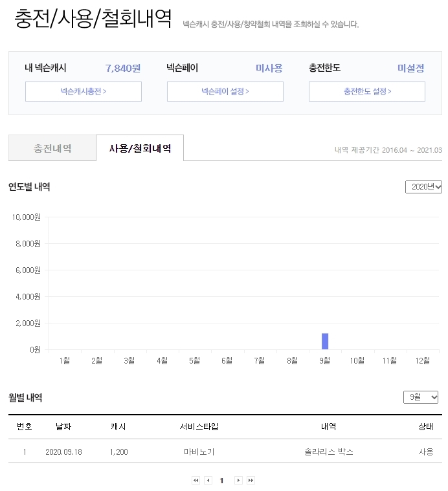Go to the next page of results
This screenshot has height=491, width=448.
(238, 480)
